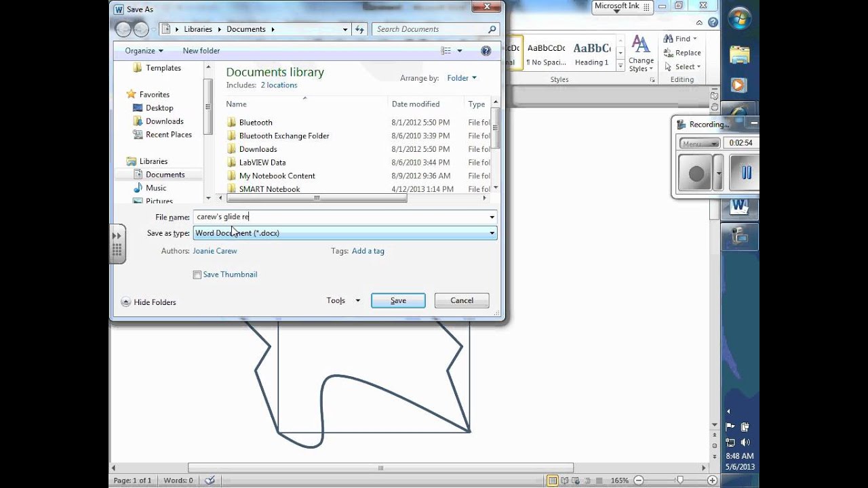Click the search magnifier in Search Documents
The width and height of the screenshot is (868, 488).
pyautogui.click(x=492, y=29)
